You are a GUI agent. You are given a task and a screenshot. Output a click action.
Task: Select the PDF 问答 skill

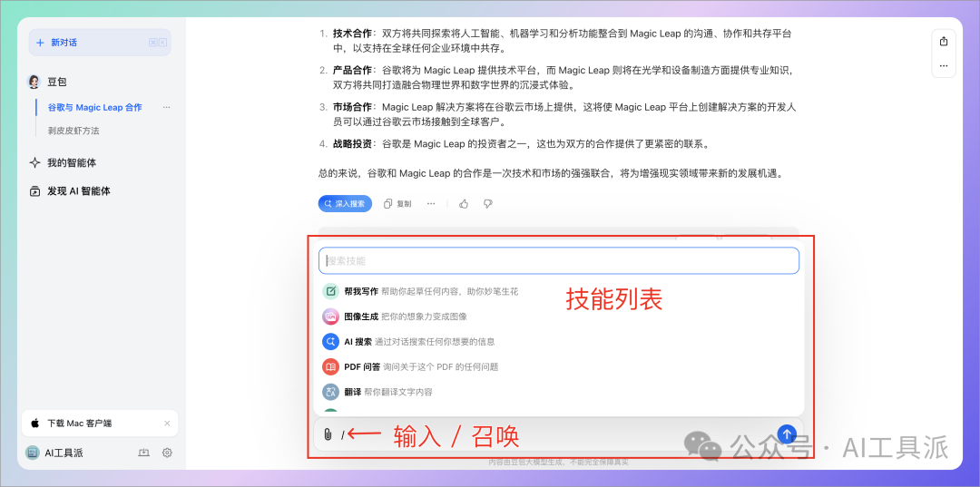[x=559, y=366]
